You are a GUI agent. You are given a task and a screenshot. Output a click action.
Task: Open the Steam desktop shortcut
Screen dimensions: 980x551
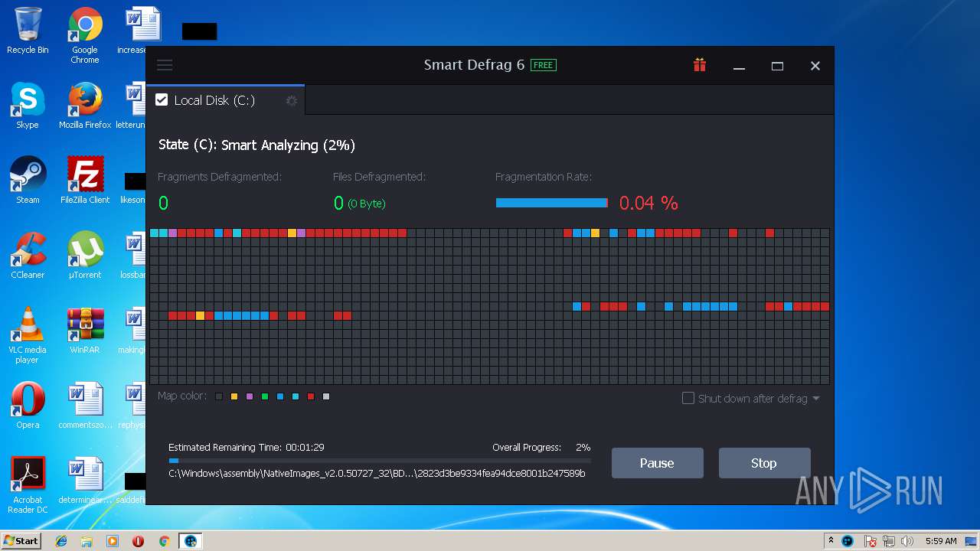coord(28,181)
